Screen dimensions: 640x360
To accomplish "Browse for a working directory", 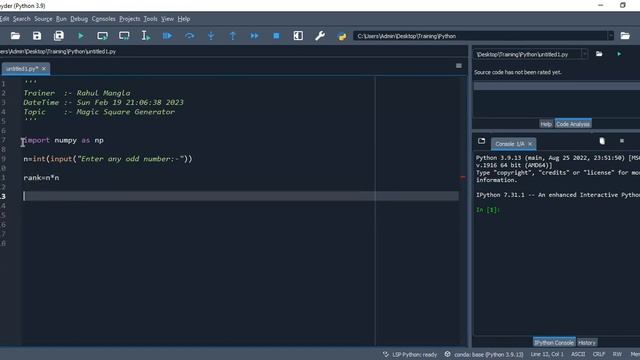I will 625,36.
